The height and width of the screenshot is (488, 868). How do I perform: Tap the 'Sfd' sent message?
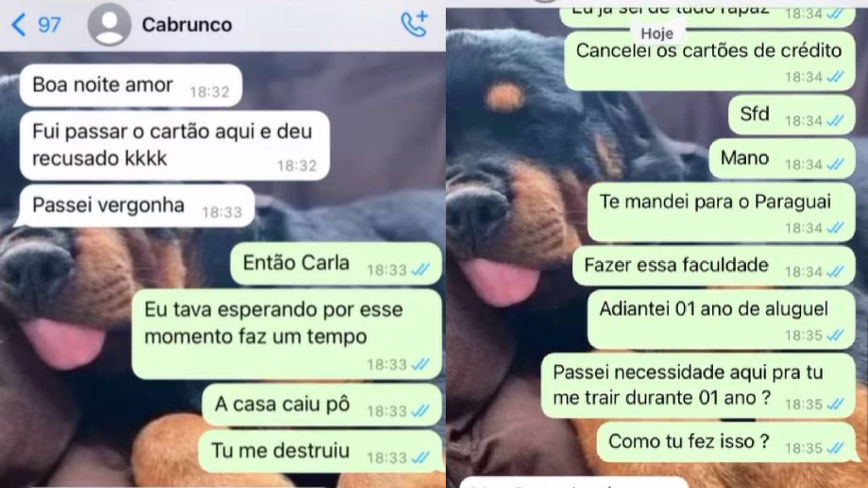coord(792,115)
